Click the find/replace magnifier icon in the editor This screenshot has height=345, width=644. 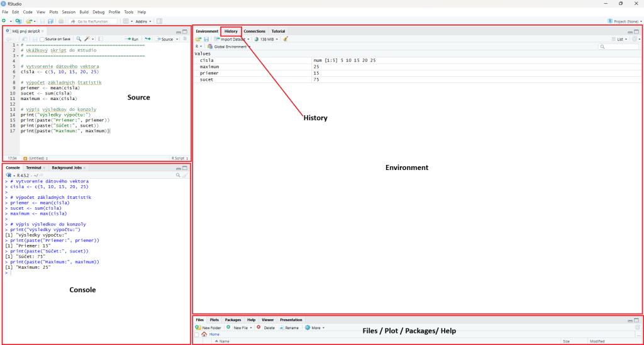[x=79, y=39]
